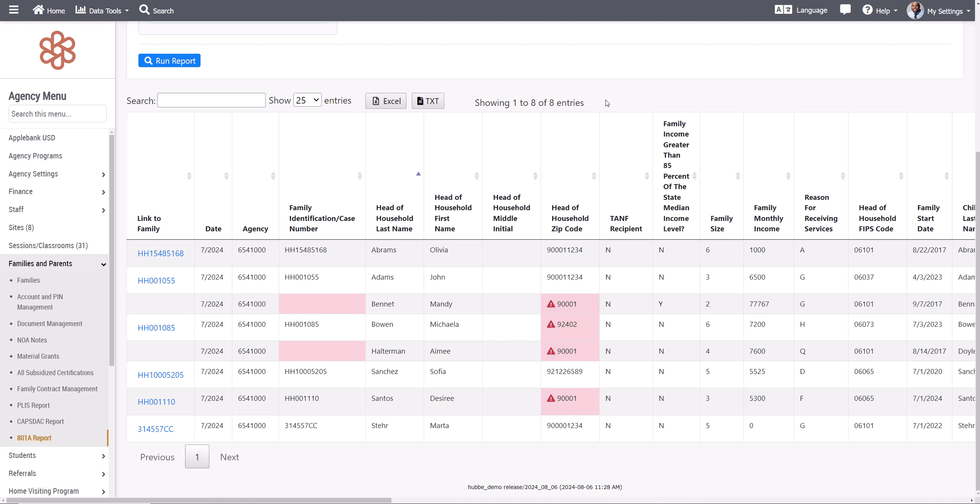Open family link HH15485168
The width and height of the screenshot is (980, 504).
pyautogui.click(x=160, y=254)
